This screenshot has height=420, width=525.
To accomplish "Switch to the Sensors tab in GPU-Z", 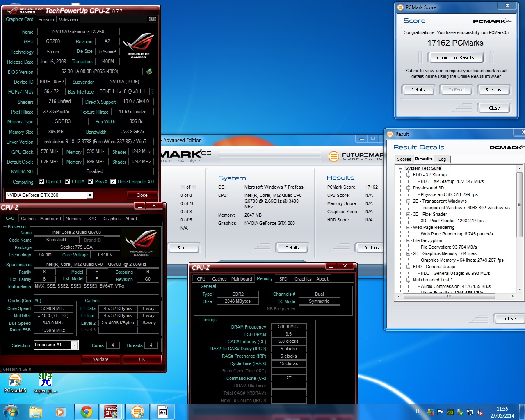I will click(46, 19).
